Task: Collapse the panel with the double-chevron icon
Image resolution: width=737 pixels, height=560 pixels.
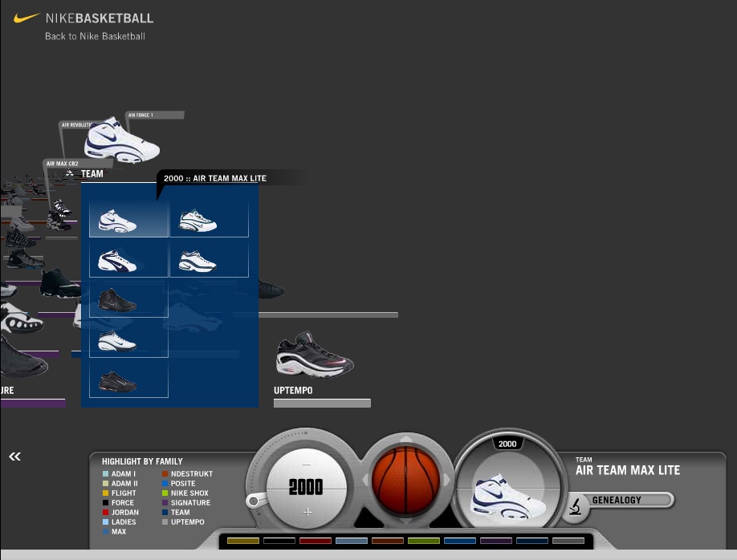Action: 14,457
